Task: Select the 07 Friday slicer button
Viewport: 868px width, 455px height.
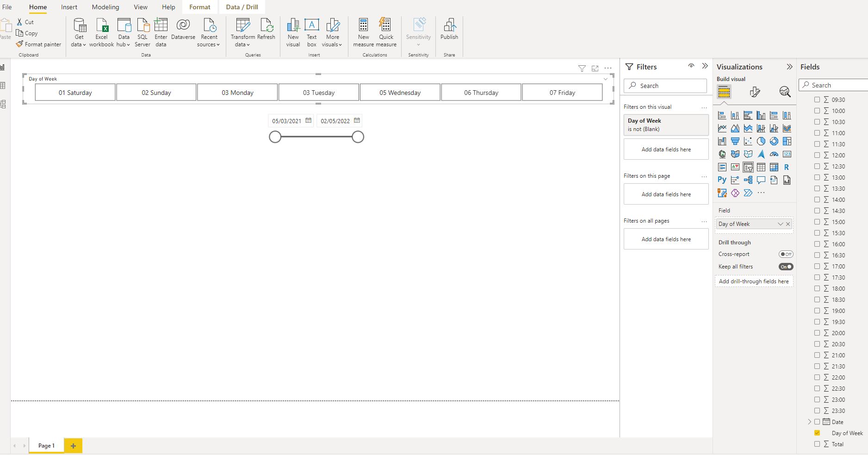Action: [x=562, y=93]
